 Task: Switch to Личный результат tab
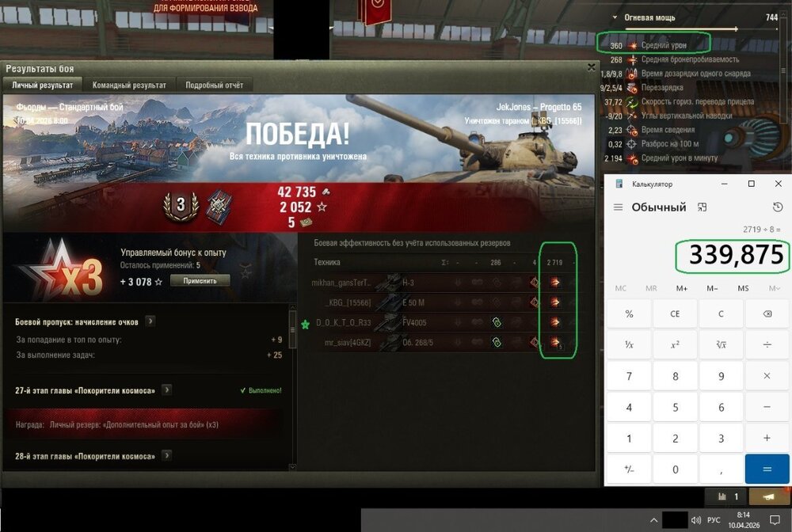coord(43,85)
